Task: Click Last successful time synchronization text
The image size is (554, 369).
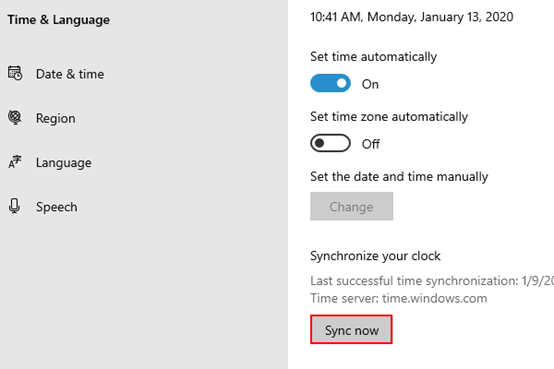Action: coord(432,281)
